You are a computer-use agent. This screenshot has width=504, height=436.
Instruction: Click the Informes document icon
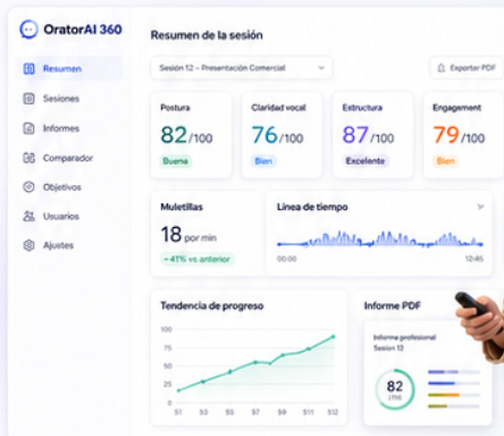point(29,128)
